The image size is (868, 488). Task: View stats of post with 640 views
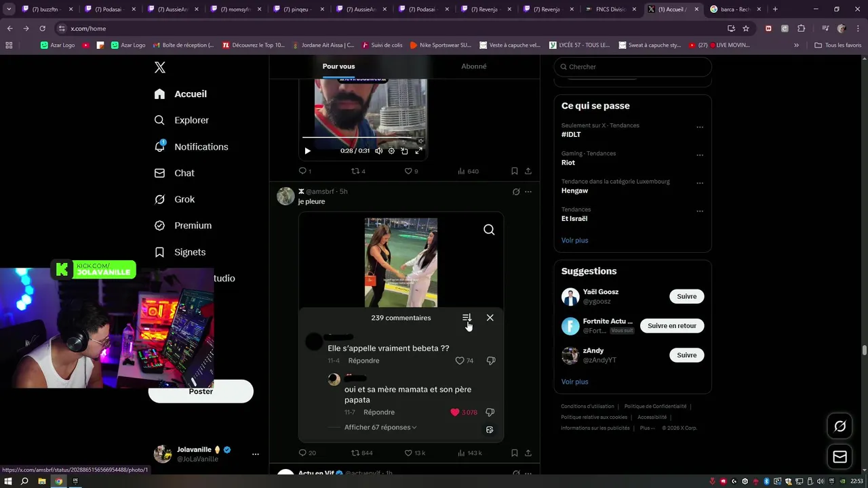tap(468, 171)
